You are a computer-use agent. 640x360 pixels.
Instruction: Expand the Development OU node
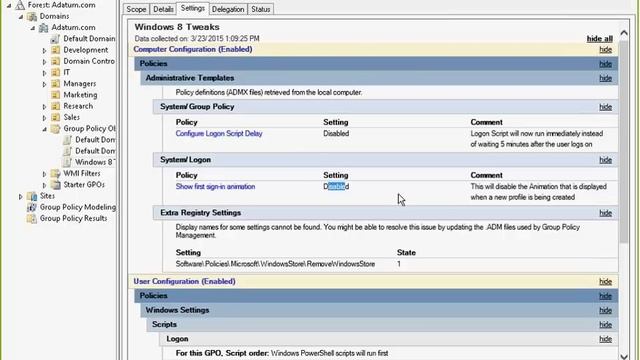click(44, 51)
